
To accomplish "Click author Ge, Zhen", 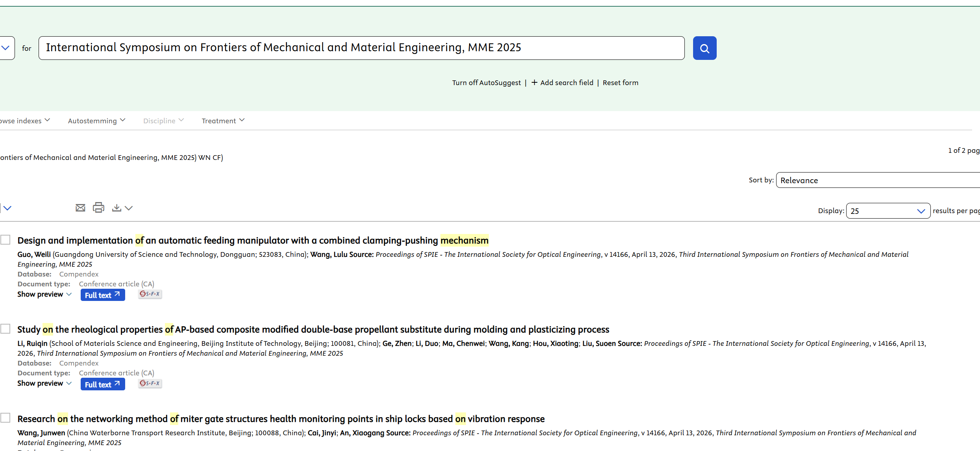I will [397, 343].
